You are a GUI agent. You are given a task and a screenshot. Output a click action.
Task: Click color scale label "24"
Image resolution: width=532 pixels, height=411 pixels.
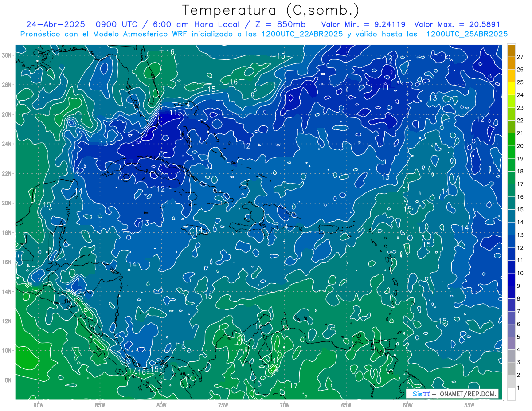click(520, 94)
